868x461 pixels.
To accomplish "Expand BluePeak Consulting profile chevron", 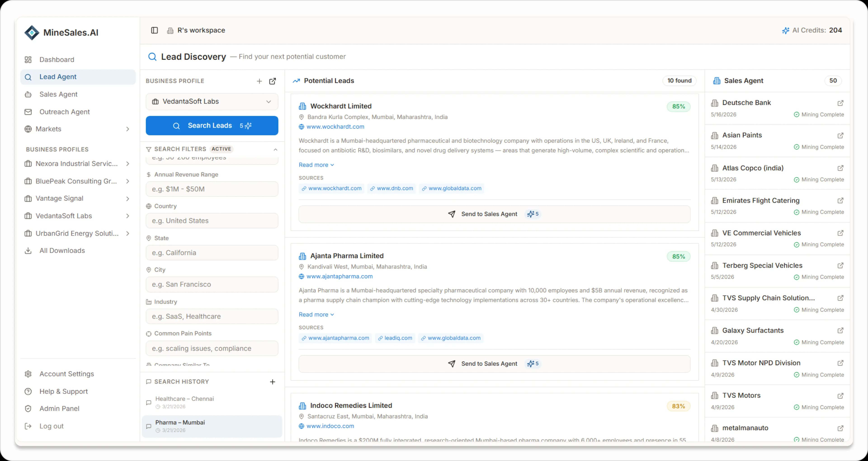I will [128, 181].
